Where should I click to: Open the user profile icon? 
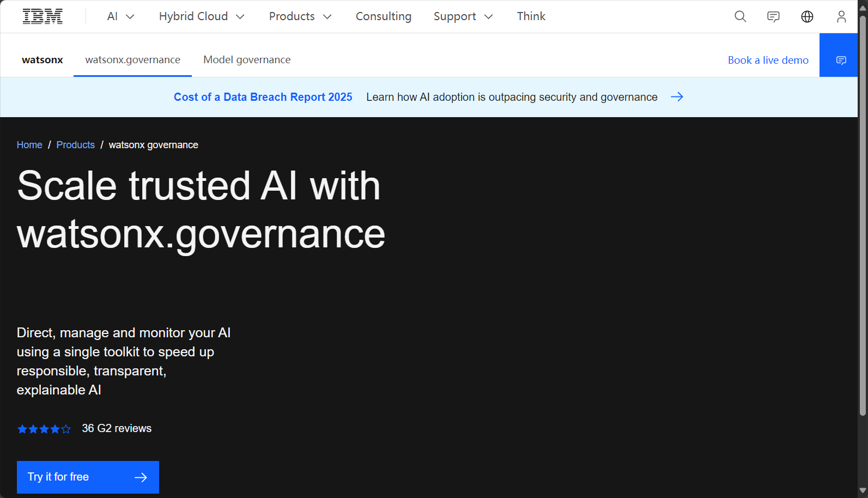tap(841, 16)
